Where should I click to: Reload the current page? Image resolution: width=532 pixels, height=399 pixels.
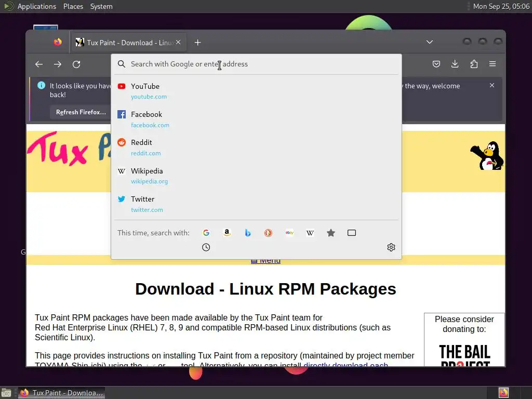tap(76, 64)
